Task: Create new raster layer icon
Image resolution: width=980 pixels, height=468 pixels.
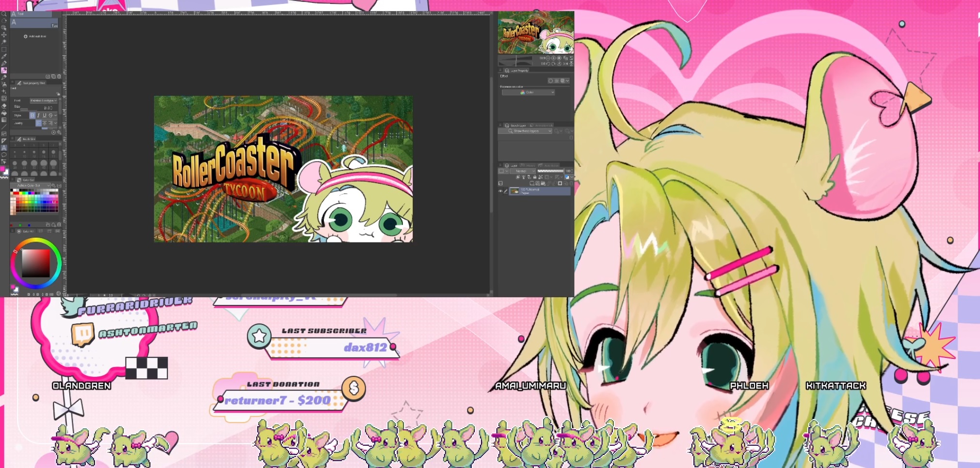Action: pos(532,183)
